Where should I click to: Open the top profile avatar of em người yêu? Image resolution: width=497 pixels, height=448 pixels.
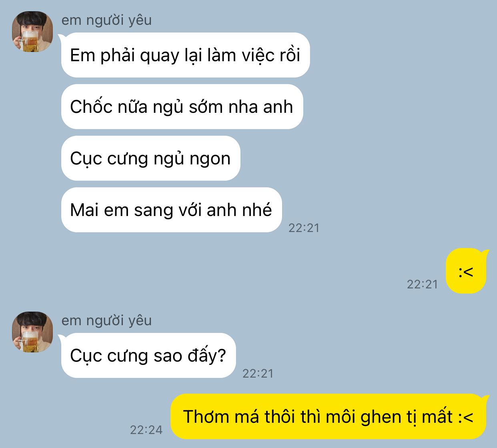tap(32, 32)
